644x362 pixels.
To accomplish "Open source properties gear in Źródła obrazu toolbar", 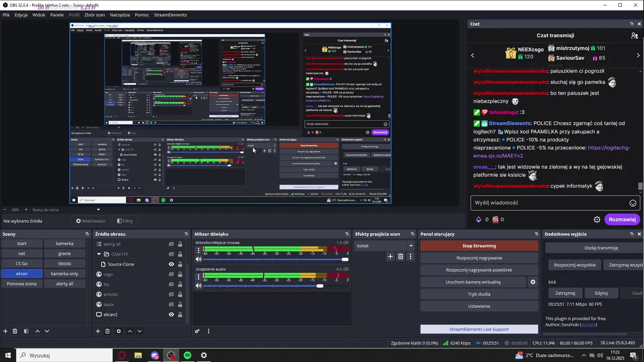I will pos(119,331).
